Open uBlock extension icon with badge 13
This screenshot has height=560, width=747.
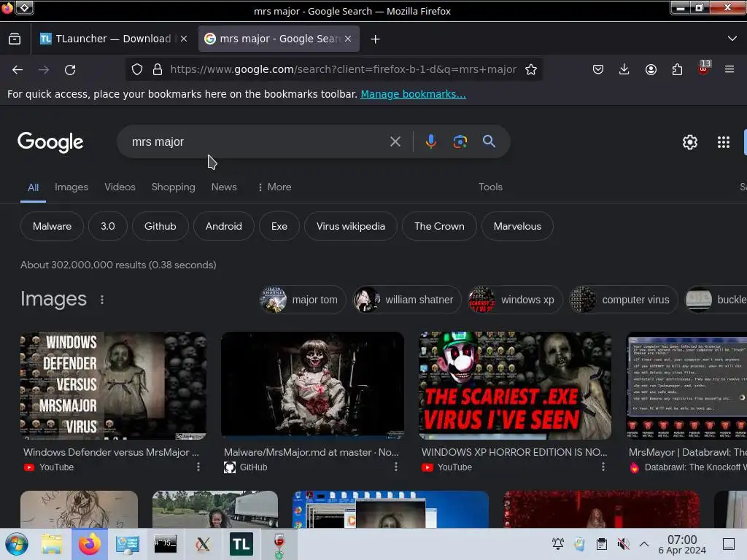tap(704, 68)
